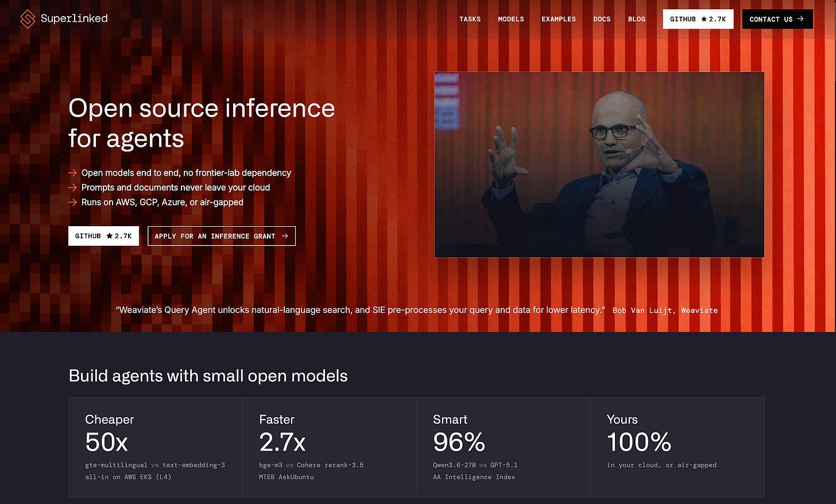Click 'in your cloud, or air-gapped' text
Image resolution: width=836 pixels, height=504 pixels.
661,465
